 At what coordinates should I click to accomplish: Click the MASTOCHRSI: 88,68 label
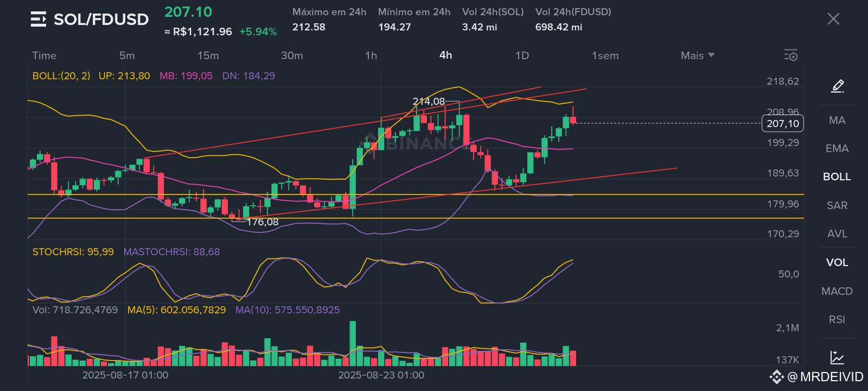172,252
